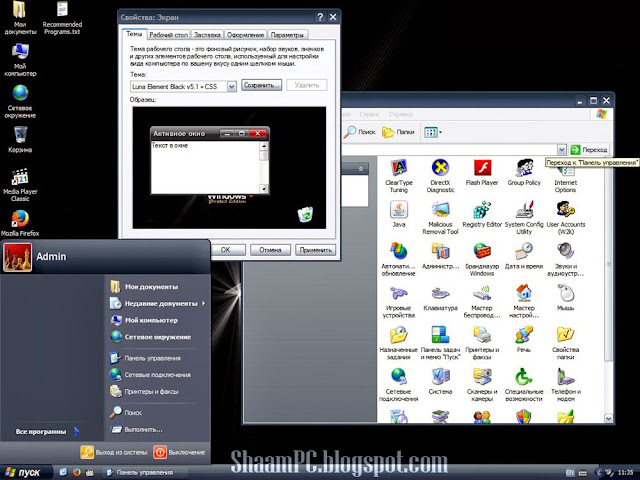Click Выход из системы in Start menu
Image resolution: width=640 pixels, height=480 pixels.
tap(114, 452)
